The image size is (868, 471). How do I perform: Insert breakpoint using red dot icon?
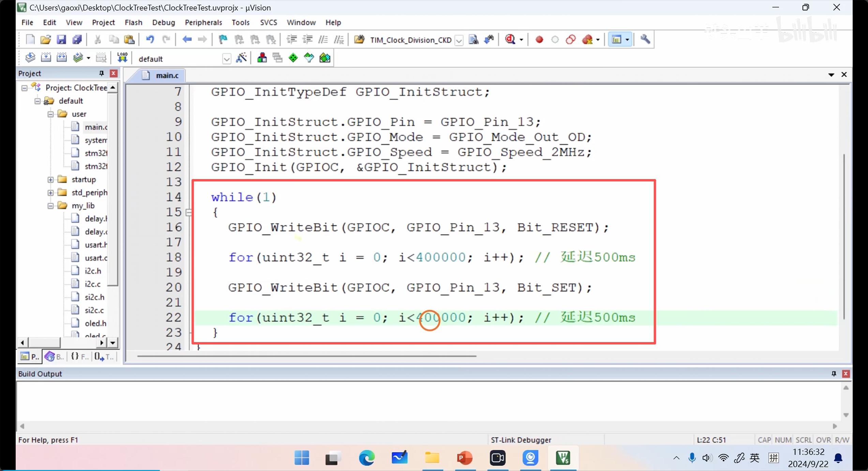(539, 40)
